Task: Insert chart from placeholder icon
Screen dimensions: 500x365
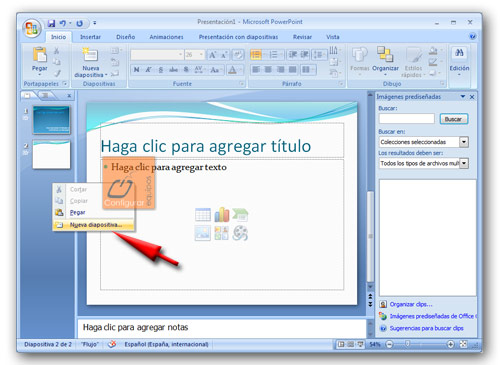Action: (x=222, y=215)
